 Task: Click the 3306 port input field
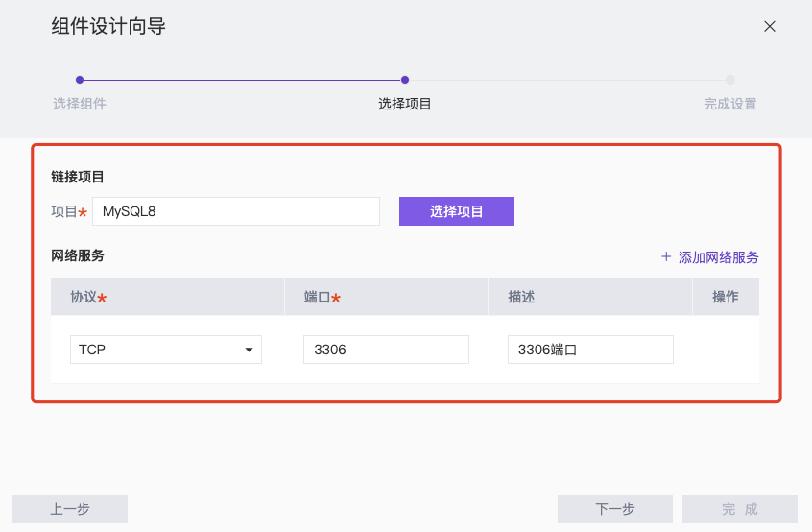[386, 350]
